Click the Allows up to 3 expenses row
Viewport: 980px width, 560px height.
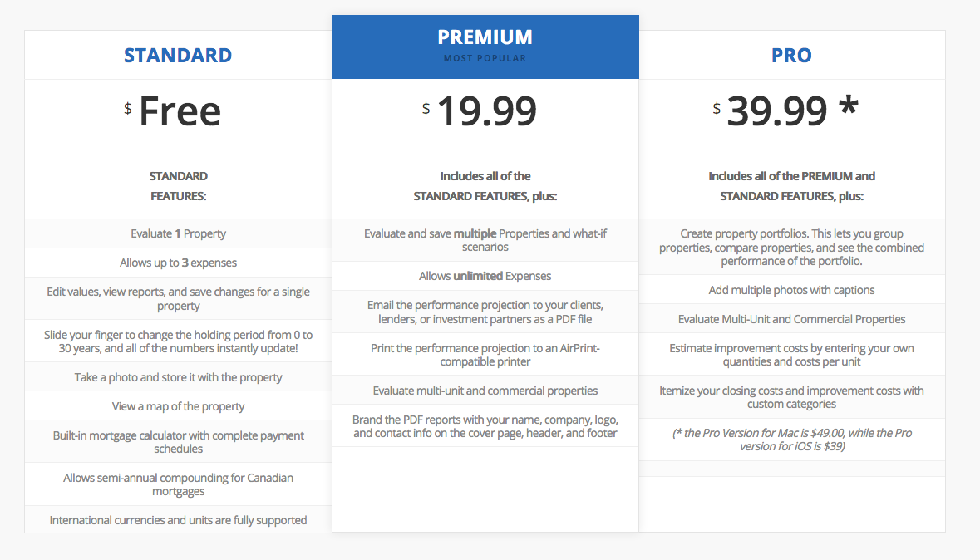pyautogui.click(x=178, y=263)
